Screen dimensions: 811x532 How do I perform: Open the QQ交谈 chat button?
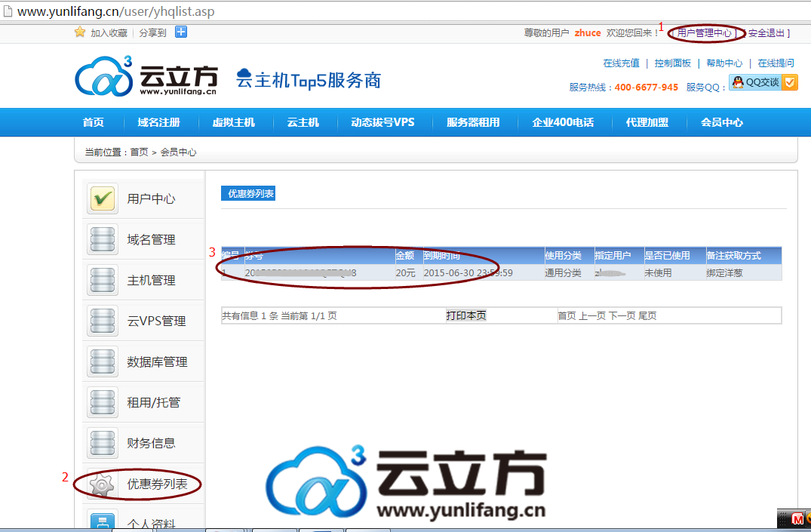[x=763, y=82]
